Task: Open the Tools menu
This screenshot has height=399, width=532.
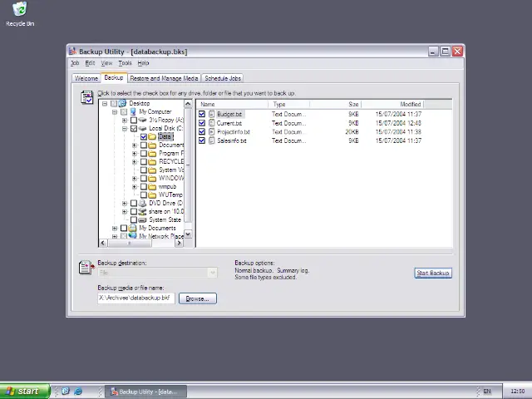Action: click(125, 63)
